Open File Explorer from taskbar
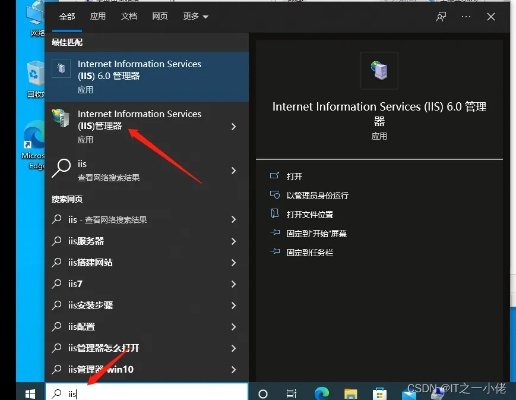Image resolution: width=516 pixels, height=400 pixels. (350, 394)
